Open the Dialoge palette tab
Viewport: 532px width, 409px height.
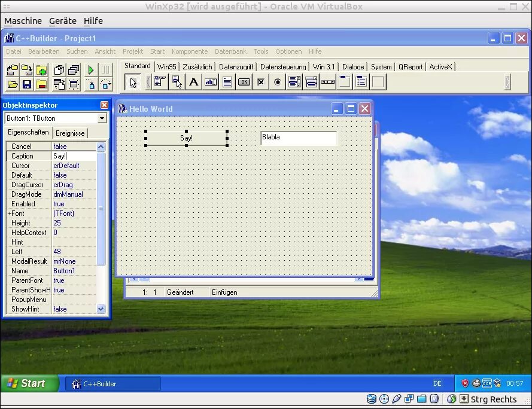pos(353,67)
